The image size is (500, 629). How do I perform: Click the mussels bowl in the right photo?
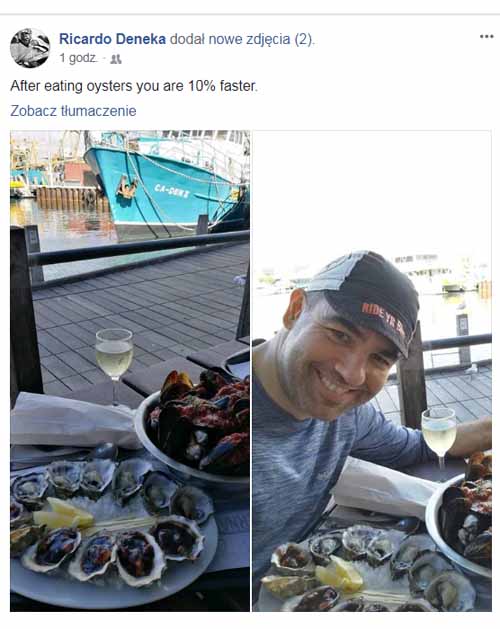coord(461,515)
